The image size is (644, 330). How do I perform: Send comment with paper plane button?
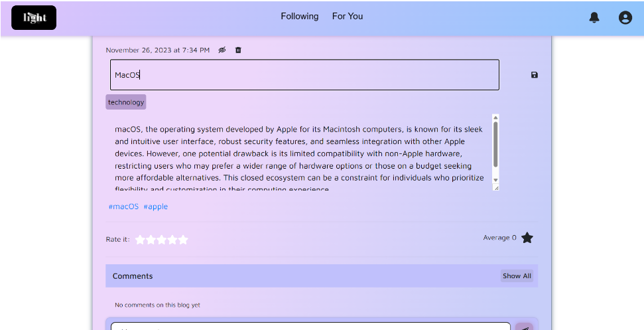[x=525, y=327]
